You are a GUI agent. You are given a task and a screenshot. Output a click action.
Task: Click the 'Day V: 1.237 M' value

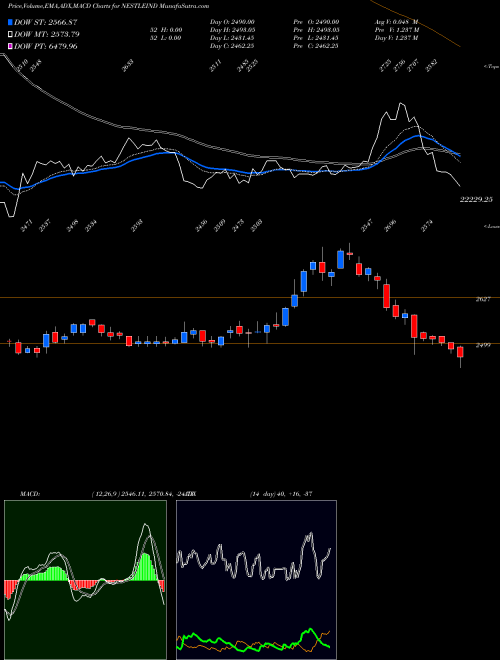(x=397, y=38)
